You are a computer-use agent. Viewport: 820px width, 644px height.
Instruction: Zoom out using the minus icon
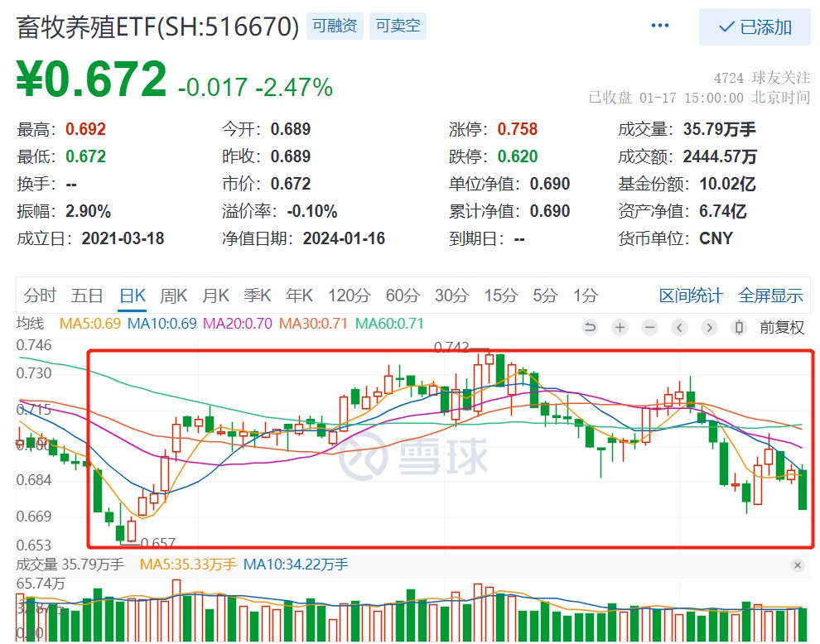(x=649, y=328)
